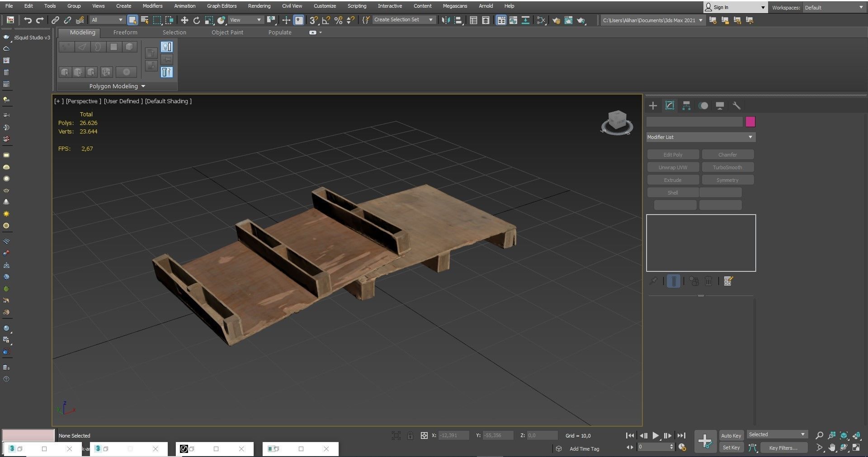The height and width of the screenshot is (457, 868).
Task: Toggle the Ribbon display icon
Action: pos(501,20)
